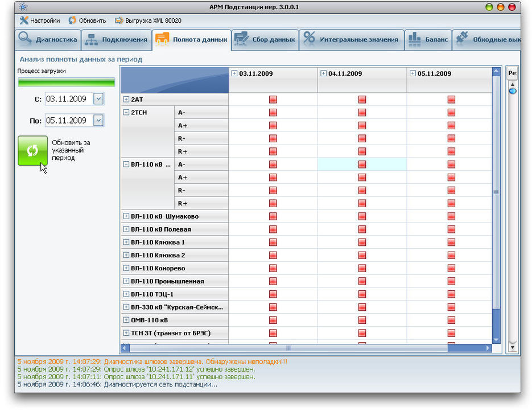Viewport: 532px width, 411px height.
Task: Open the end date 'По' dropdown
Action: click(98, 120)
